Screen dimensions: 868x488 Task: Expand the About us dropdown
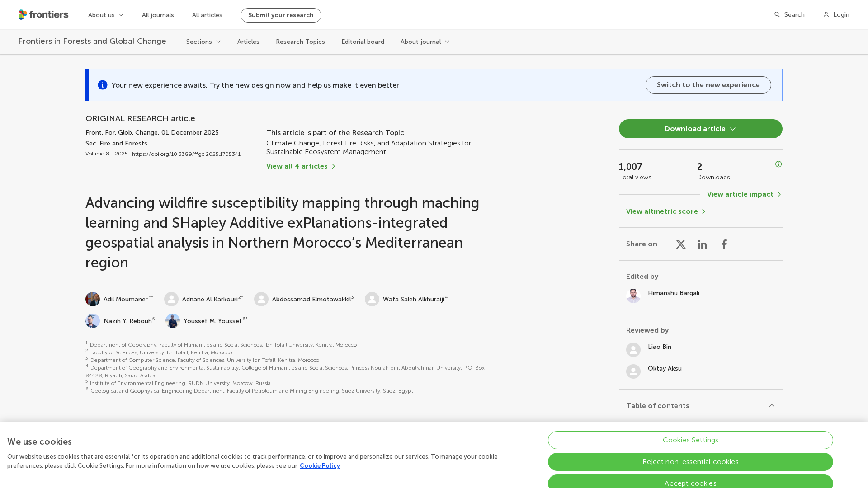click(106, 15)
